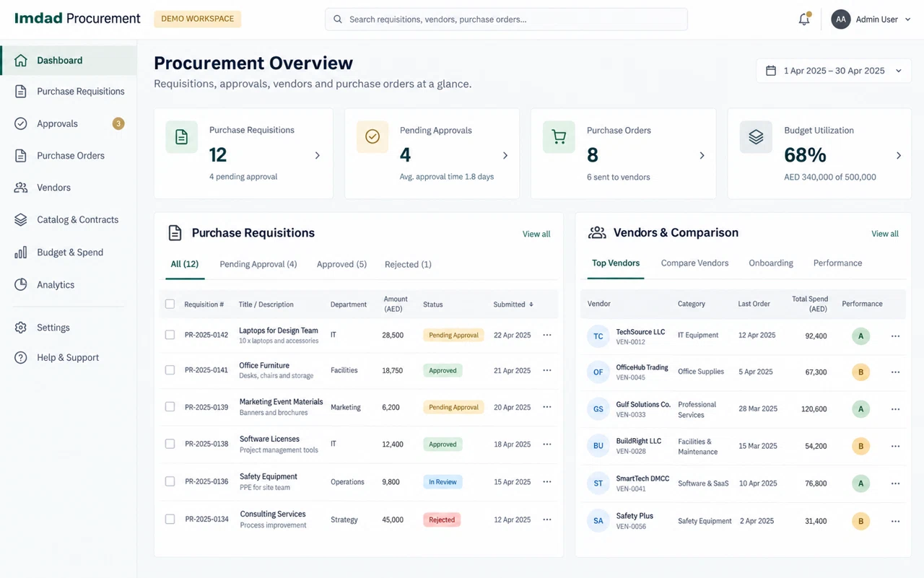Switch to the Pending Approval (4) tab

258,264
